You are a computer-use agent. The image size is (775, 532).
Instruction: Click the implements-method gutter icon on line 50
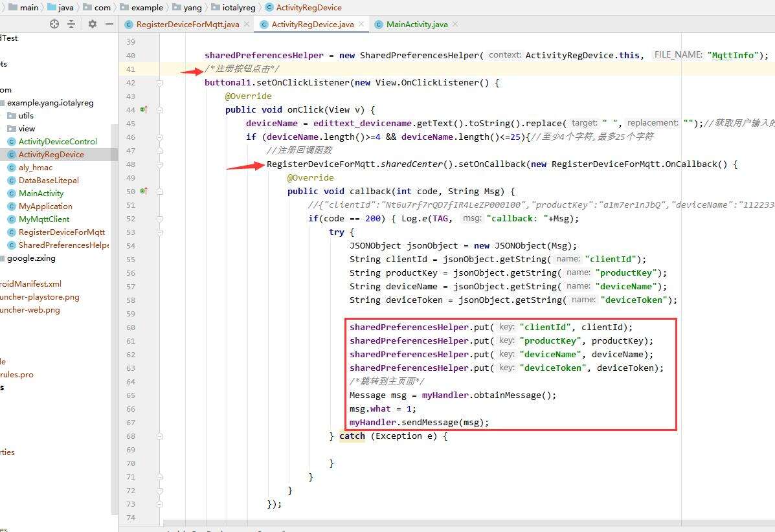(144, 192)
